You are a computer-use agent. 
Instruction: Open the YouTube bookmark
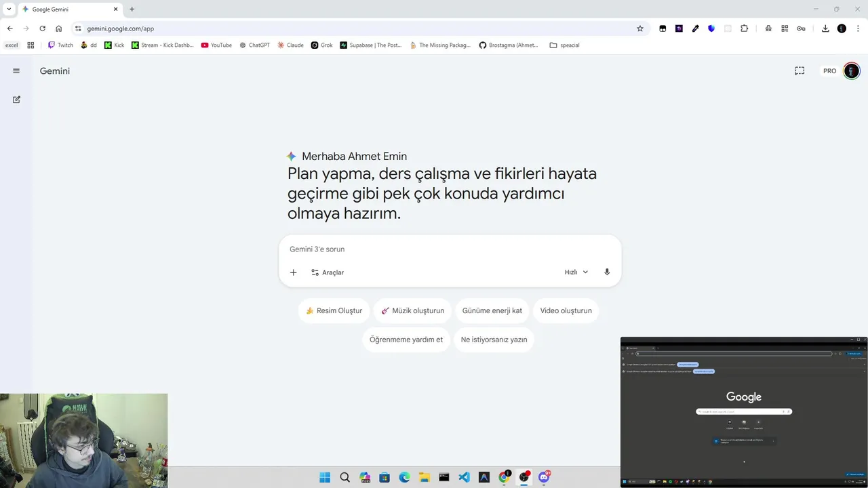point(216,45)
